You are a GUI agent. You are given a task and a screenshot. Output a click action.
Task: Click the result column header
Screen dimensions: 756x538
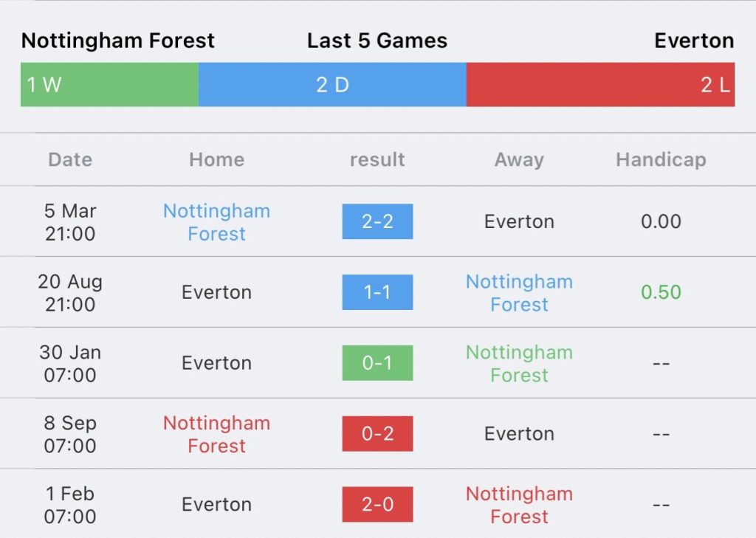[x=377, y=159]
